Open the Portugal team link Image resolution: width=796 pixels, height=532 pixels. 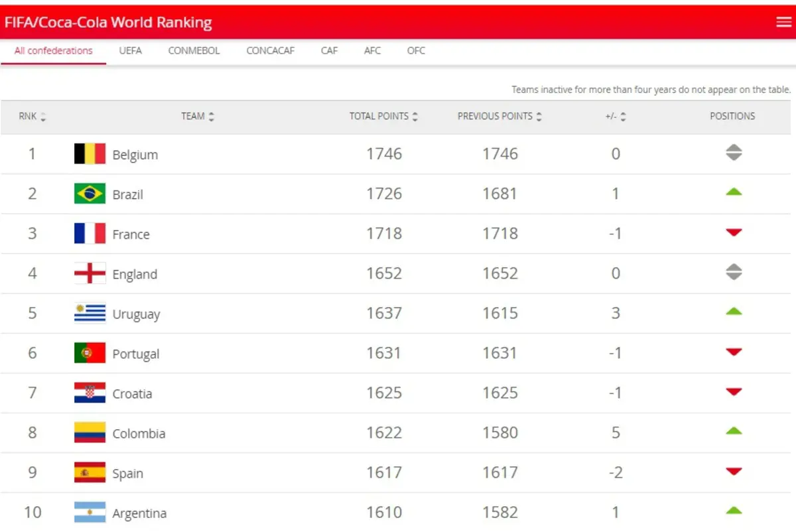pyautogui.click(x=135, y=354)
